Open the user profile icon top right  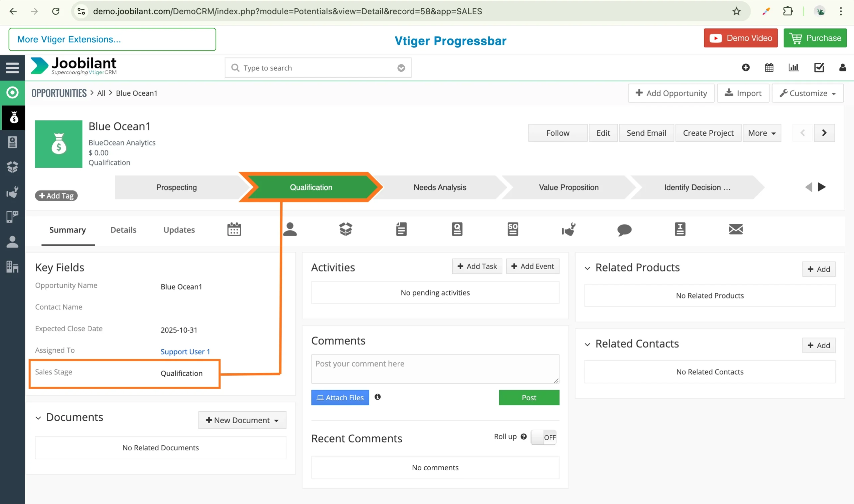tap(842, 68)
